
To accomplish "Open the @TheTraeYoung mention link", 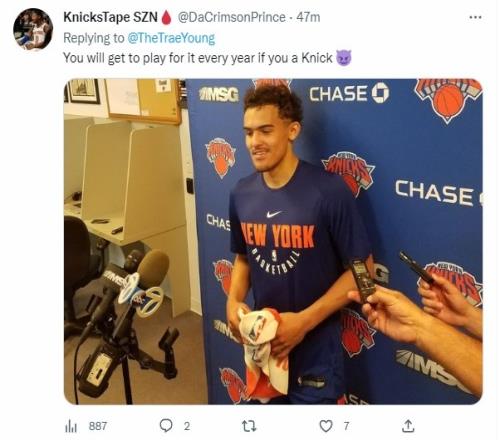I will tap(171, 38).
